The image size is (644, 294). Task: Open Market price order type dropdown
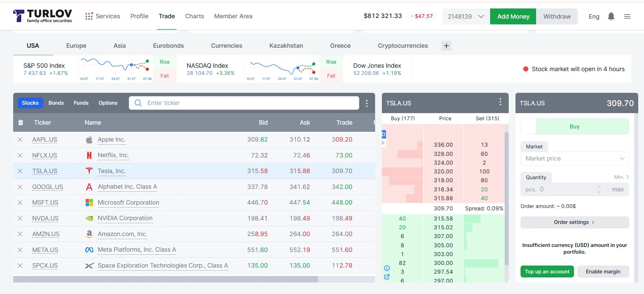[x=575, y=159]
